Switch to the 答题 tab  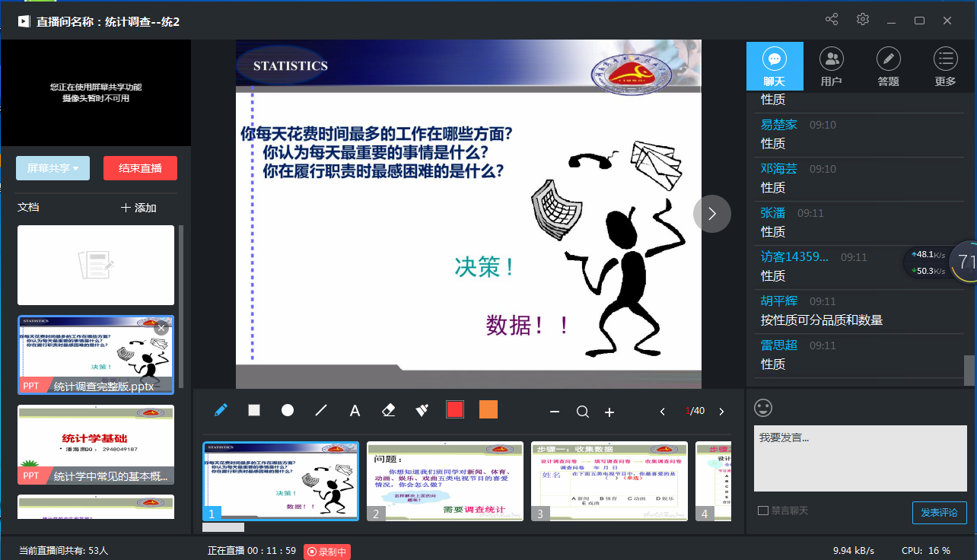coord(888,67)
